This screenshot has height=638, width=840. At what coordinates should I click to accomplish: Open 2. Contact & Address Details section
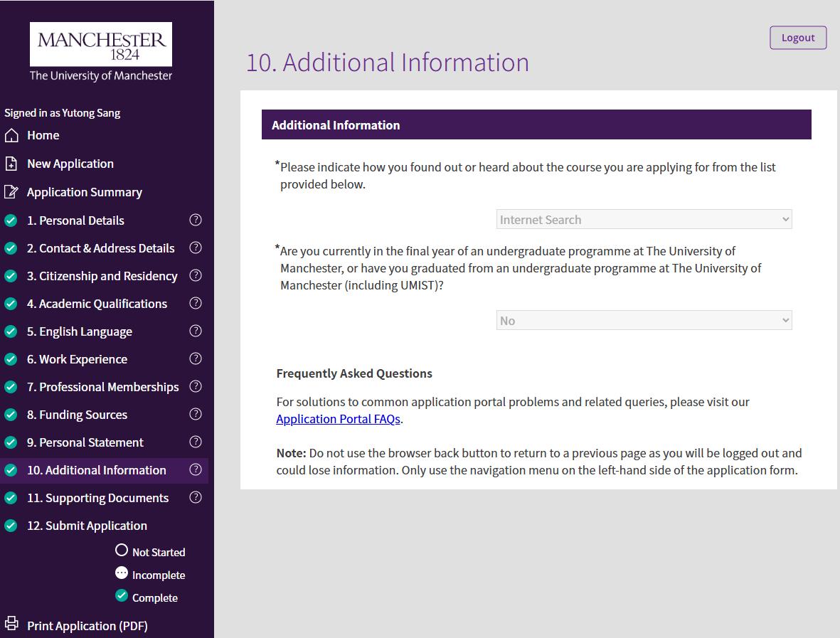[x=100, y=248]
